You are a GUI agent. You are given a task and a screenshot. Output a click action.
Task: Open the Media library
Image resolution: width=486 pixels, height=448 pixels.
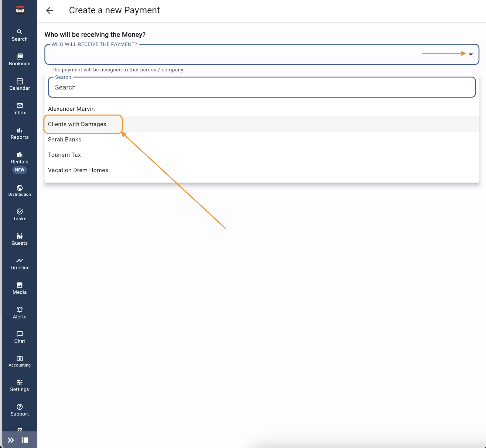[19, 288]
